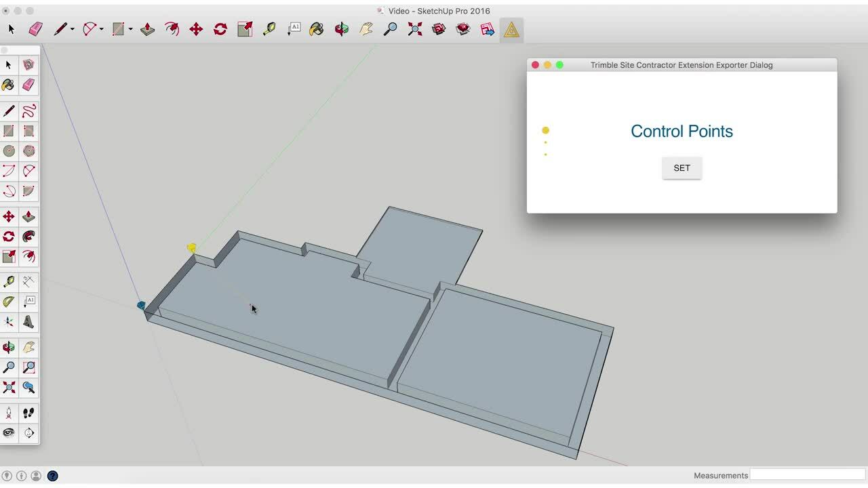Select the Pan hand tool in top toolbar
The width and height of the screenshot is (868, 488).
coord(366,29)
